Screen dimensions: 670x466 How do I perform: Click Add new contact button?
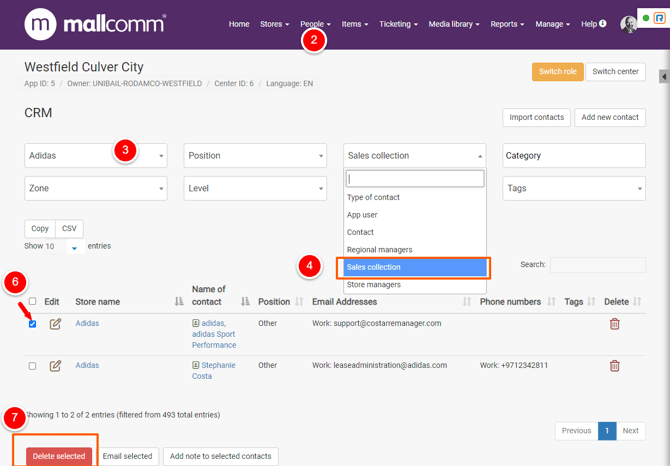[x=610, y=117]
